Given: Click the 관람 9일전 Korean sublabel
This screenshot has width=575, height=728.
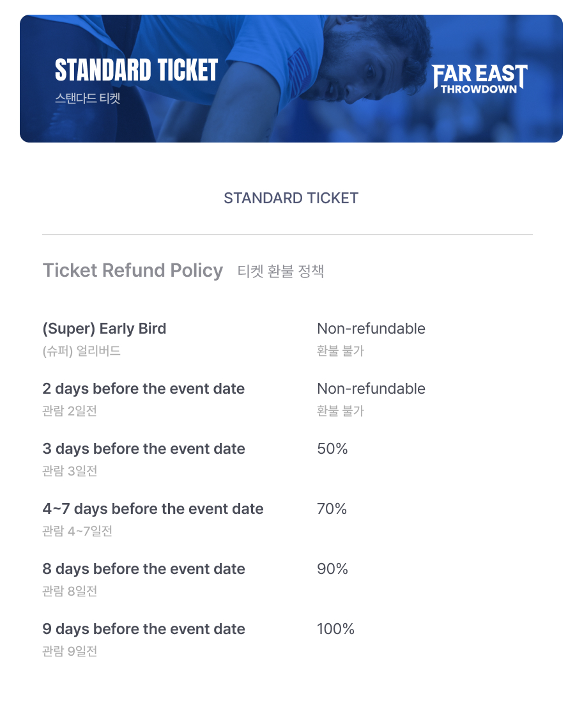Looking at the screenshot, I should (70, 651).
